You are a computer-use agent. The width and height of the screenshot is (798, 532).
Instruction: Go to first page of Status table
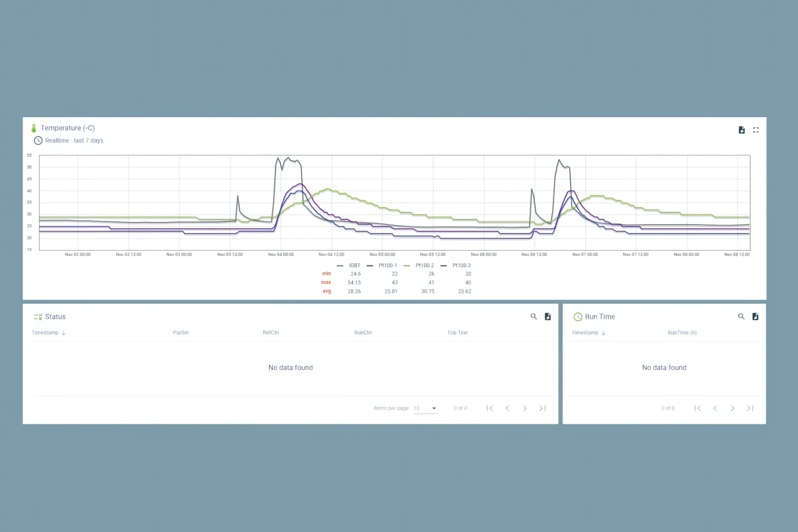tap(490, 408)
